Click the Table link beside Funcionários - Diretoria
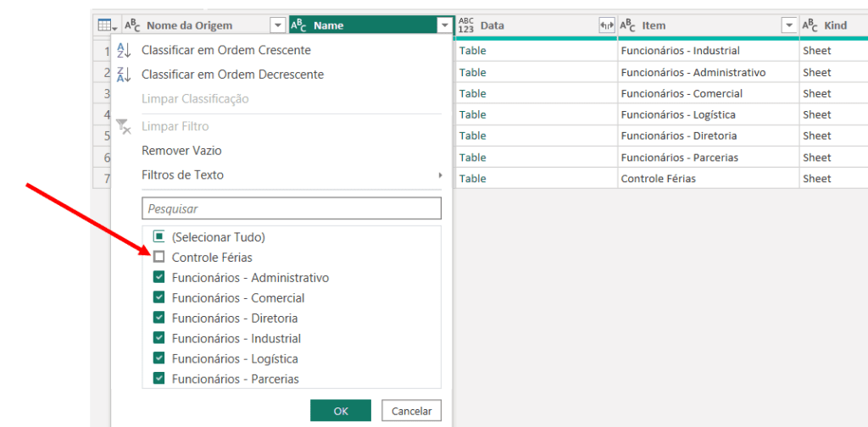The image size is (868, 427). tap(472, 136)
